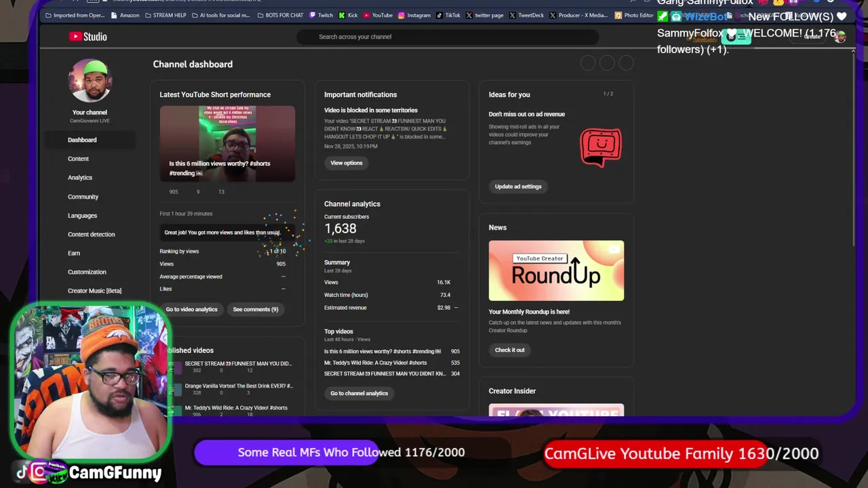Screen dimensions: 868x488
Task: Click the Search across your channel field
Action: tap(448, 37)
